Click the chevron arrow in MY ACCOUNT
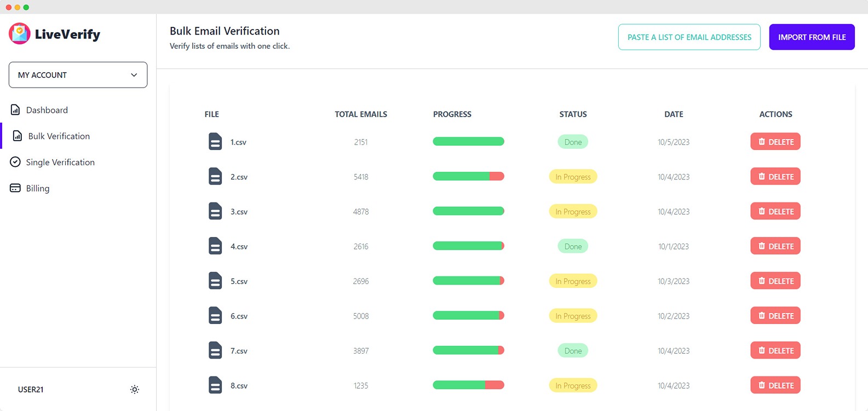Viewport: 868px width, 411px height. click(134, 75)
